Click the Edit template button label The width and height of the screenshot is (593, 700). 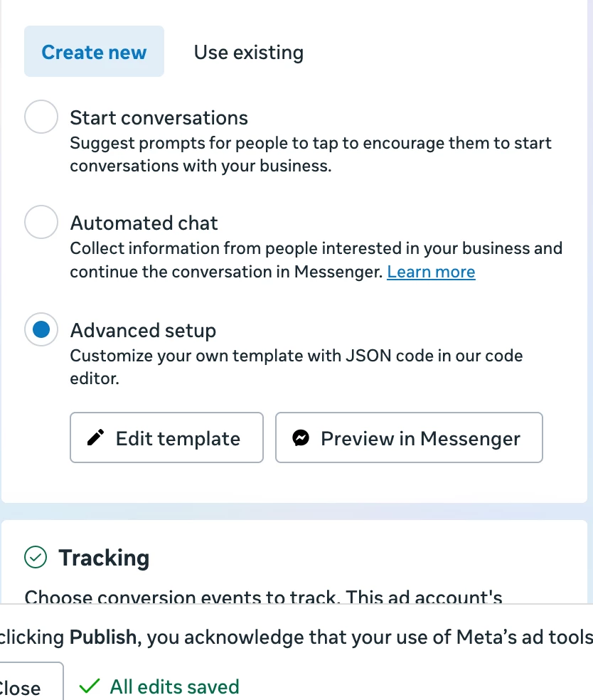178,438
